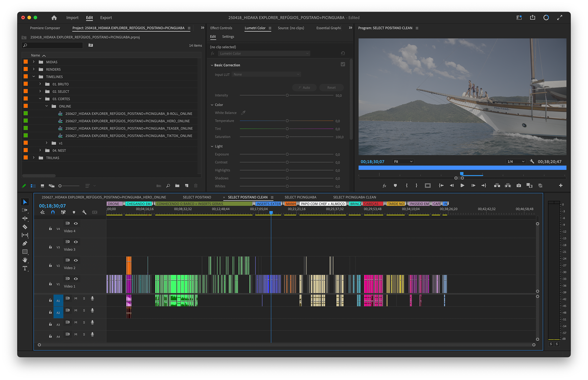Viewport: 588px width, 380px height.
Task: Click the Temperature slider handle
Action: click(x=287, y=121)
